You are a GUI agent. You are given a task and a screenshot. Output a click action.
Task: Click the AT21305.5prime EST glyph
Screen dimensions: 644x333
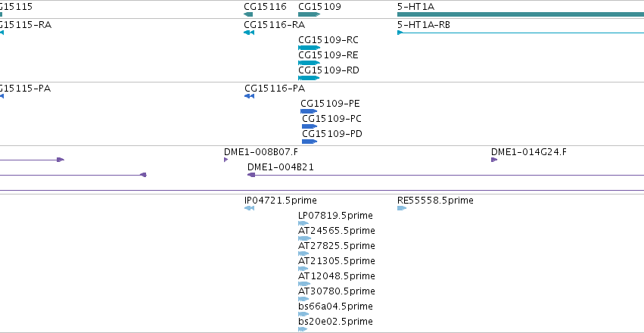point(303,269)
